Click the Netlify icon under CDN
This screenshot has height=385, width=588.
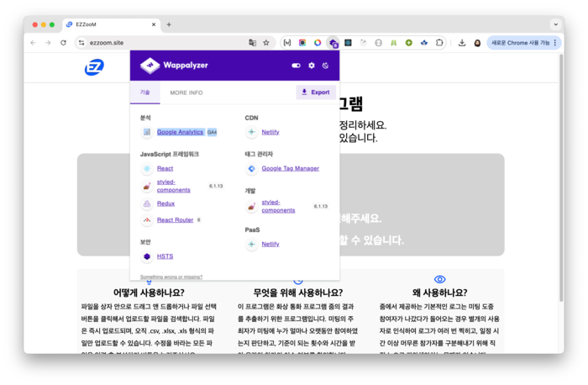tap(252, 132)
